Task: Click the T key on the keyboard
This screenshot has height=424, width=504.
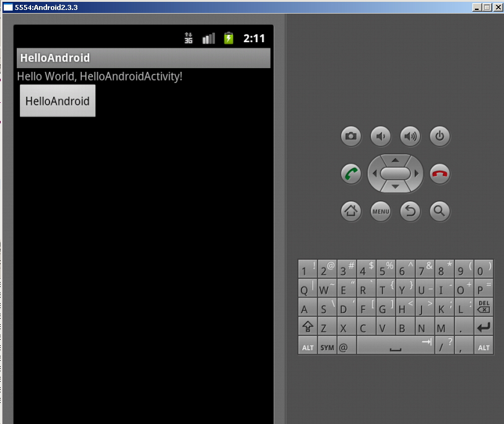Action: (386, 288)
